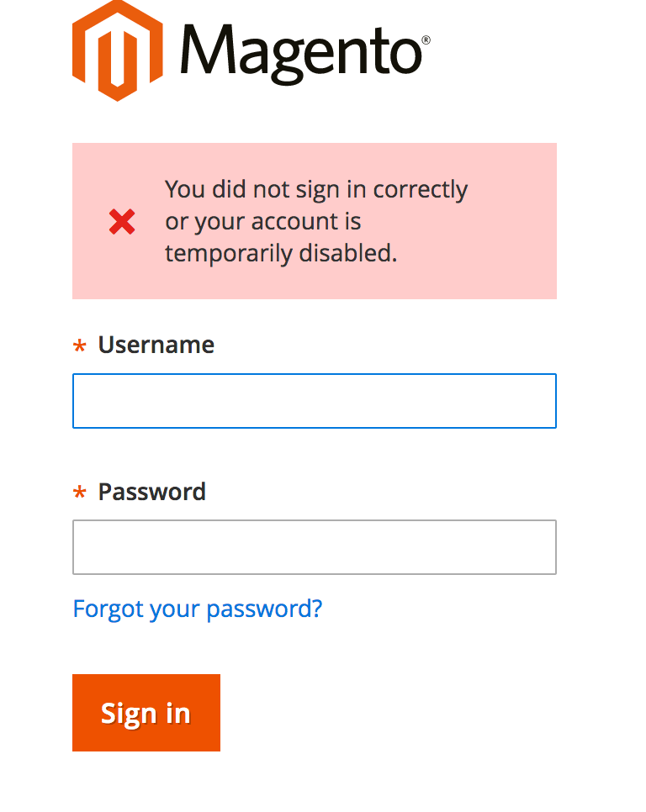The width and height of the screenshot is (646, 812).
Task: Click the Password field label
Action: coord(151,491)
